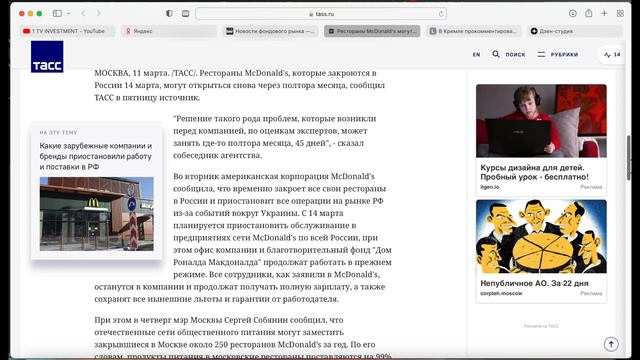Image resolution: width=640 pixels, height=360 pixels.
Task: Click the paragraph starting При этом в четверг
Action: point(243,338)
